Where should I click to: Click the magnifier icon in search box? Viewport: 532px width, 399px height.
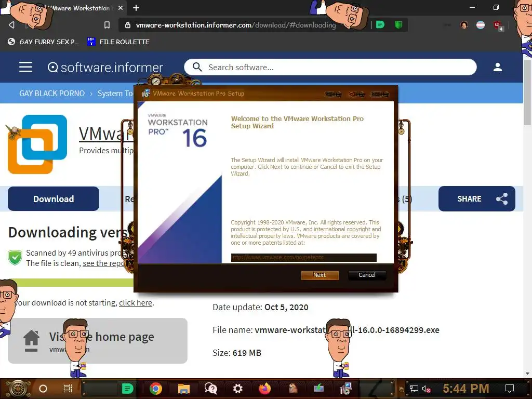[x=197, y=67]
